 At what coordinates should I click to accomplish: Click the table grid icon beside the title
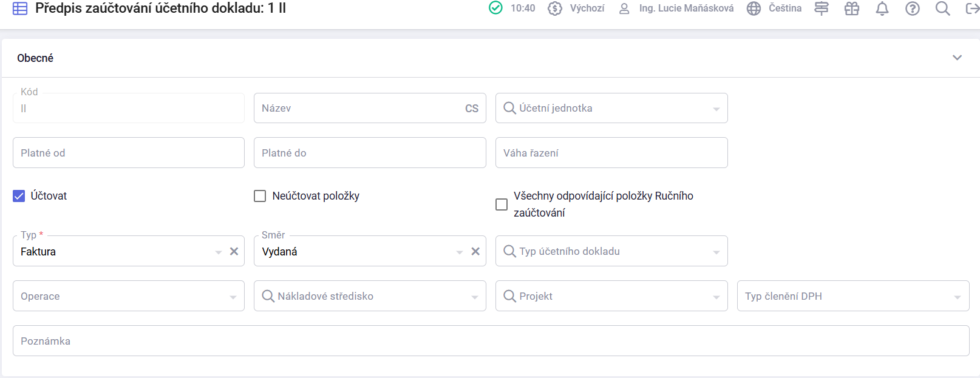click(20, 8)
